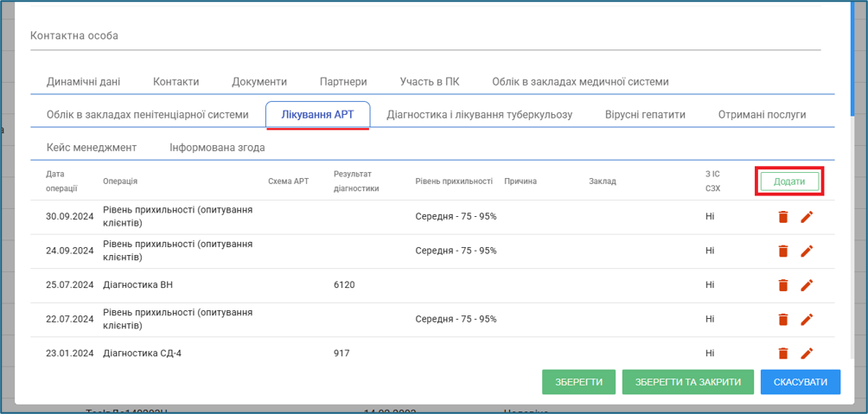The image size is (868, 414).
Task: Delete the 23.01.2024 Діагностика СД-4 record
Action: pyautogui.click(x=782, y=353)
